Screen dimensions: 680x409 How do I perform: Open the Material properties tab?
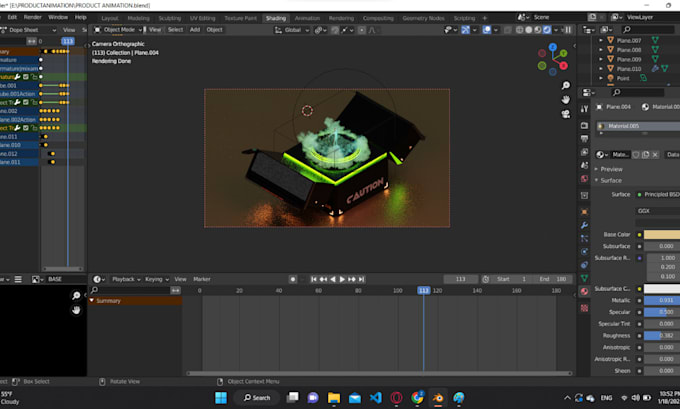pos(584,291)
